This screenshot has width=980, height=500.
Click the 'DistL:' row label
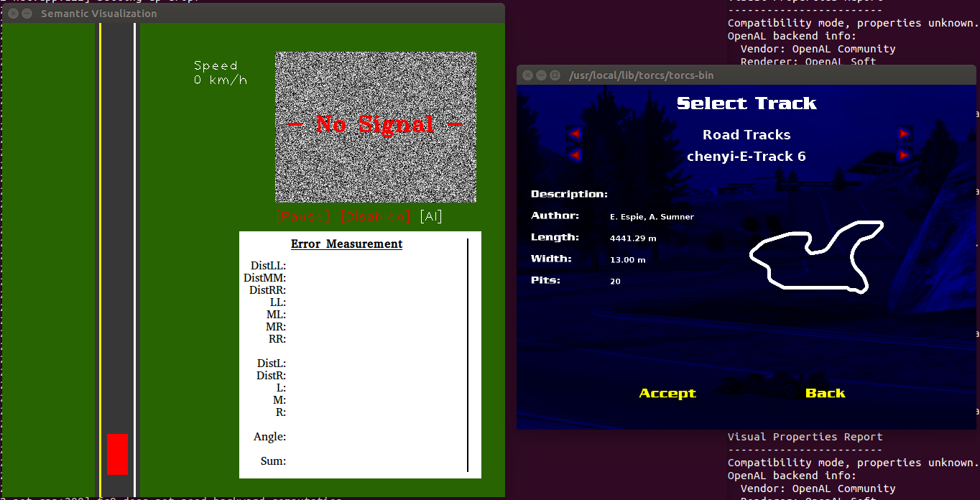pos(271,364)
